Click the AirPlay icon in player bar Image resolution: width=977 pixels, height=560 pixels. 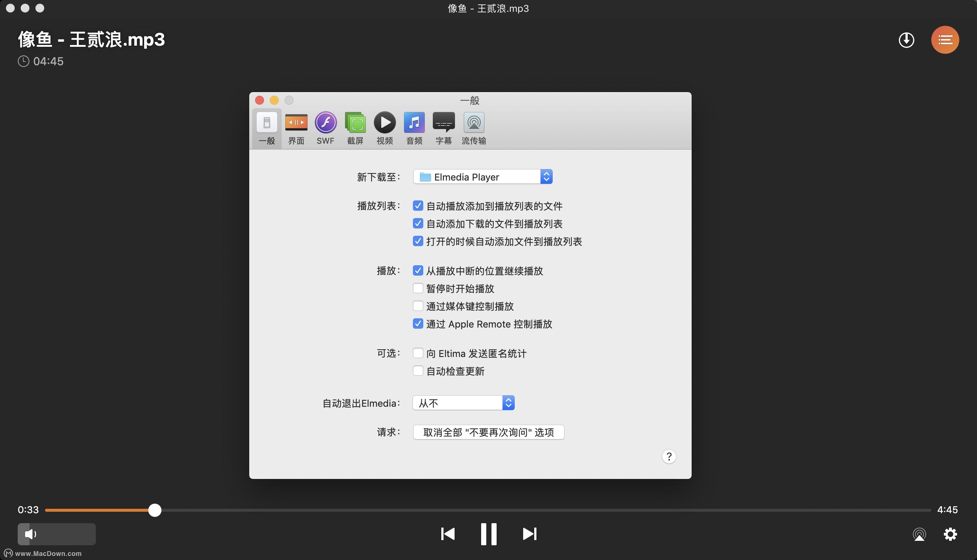(919, 534)
